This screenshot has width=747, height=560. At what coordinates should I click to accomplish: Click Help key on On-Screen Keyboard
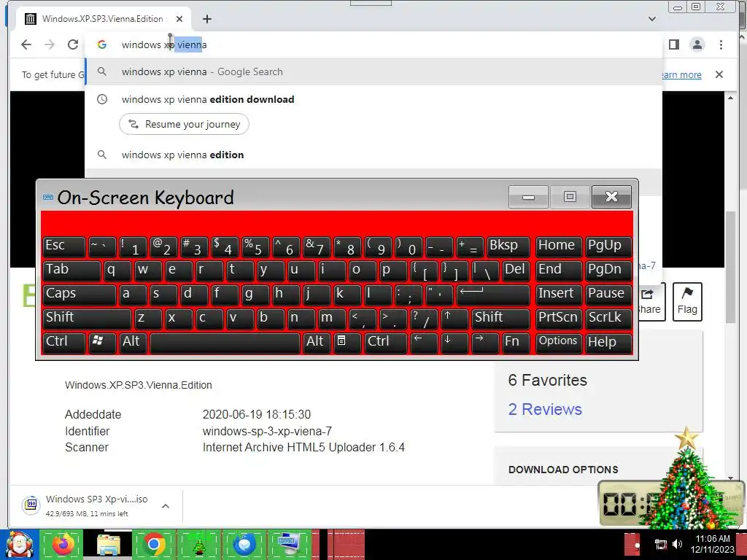coord(608,343)
